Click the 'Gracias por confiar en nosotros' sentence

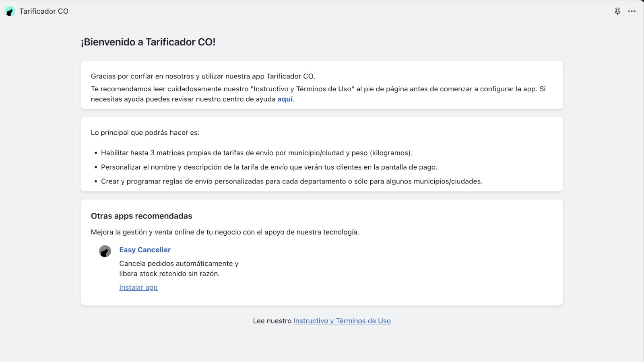tap(203, 76)
